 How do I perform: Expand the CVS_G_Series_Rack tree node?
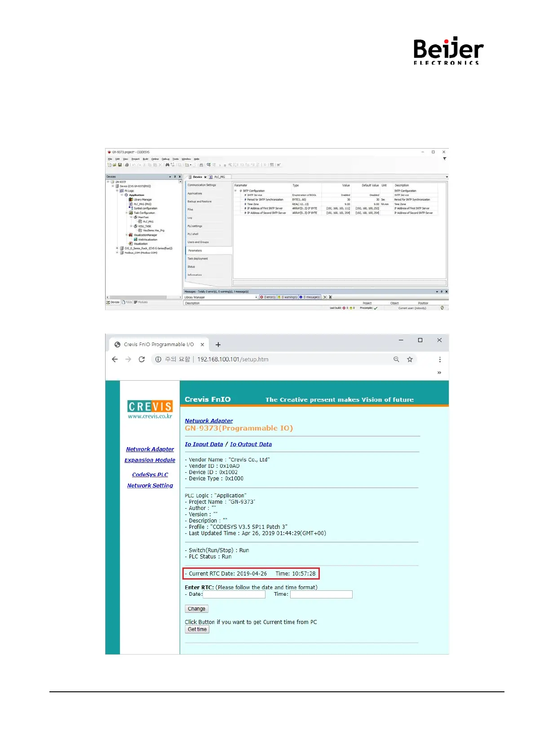coord(117,248)
